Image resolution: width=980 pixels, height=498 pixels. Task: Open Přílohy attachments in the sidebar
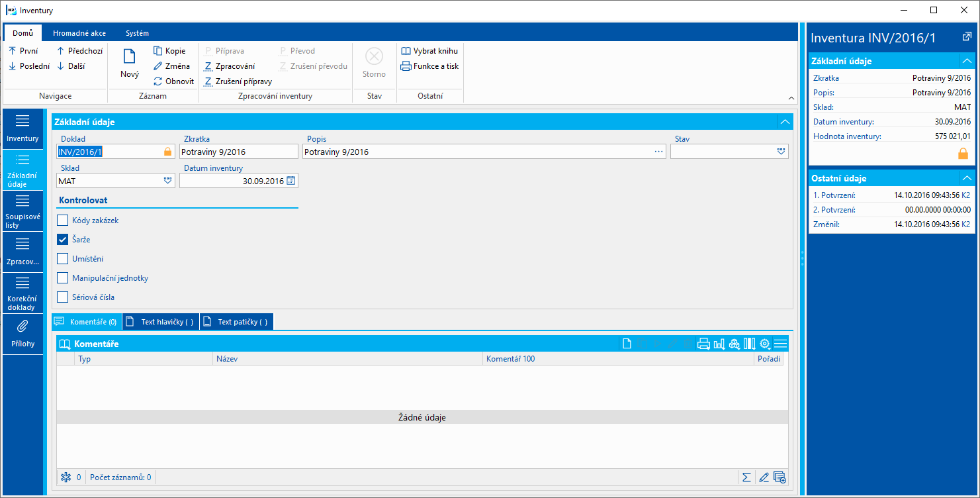(22, 334)
